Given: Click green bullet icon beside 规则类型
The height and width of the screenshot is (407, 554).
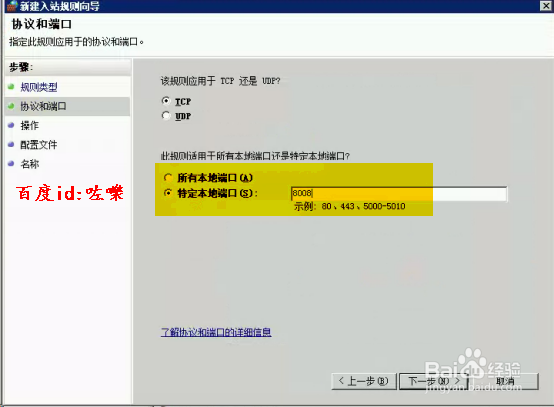Looking at the screenshot, I should coord(11,87).
